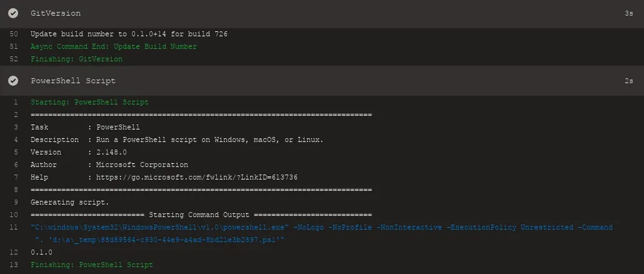This screenshot has width=644, height=274.
Task: Click the 'Async Command End: Update Build Number' line
Action: (113, 47)
